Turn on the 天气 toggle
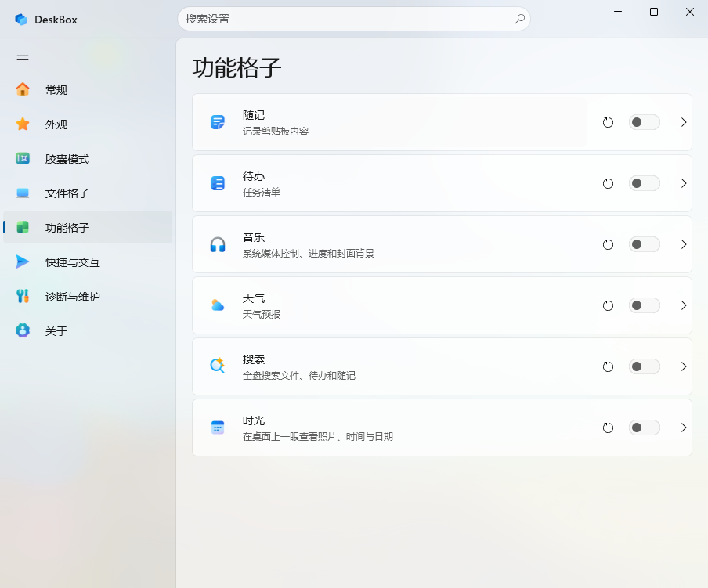 click(x=645, y=305)
